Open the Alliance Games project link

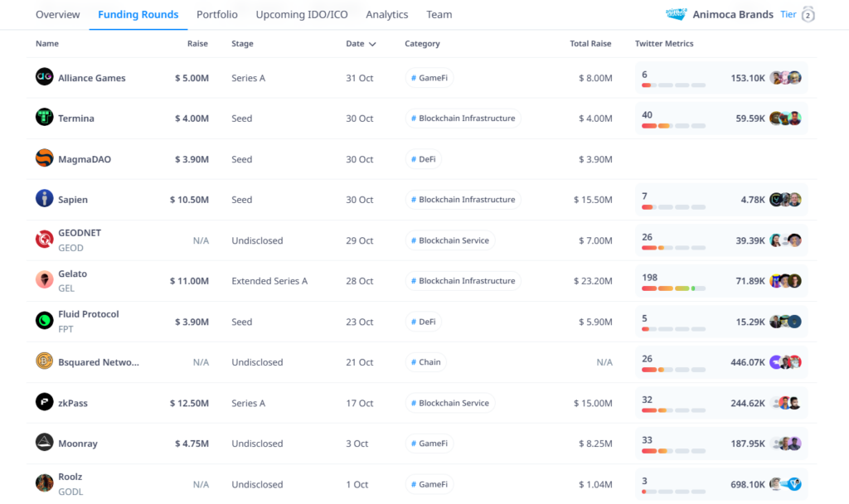[x=91, y=78]
